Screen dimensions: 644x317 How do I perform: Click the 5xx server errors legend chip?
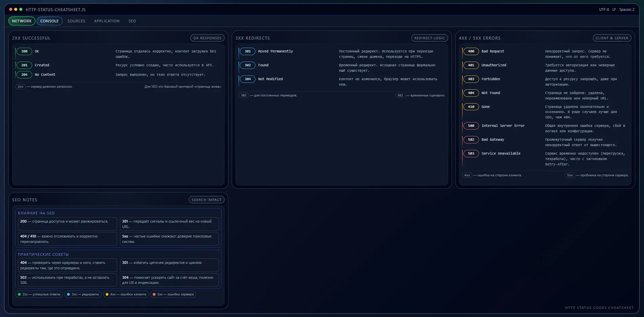click(x=173, y=294)
